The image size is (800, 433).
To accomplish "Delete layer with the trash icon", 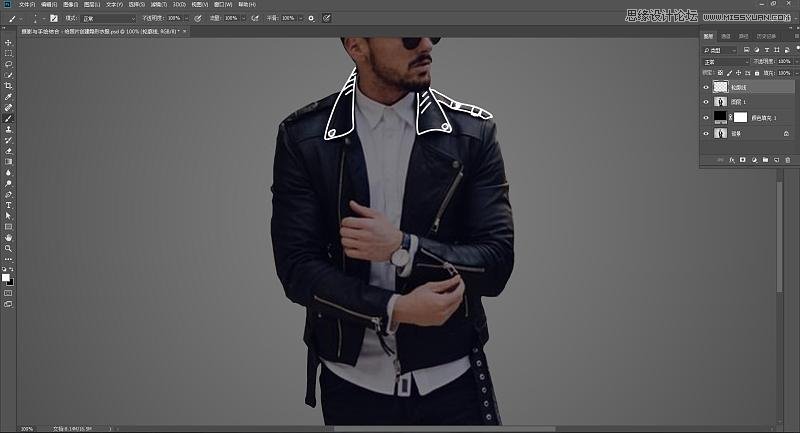I will pos(788,160).
